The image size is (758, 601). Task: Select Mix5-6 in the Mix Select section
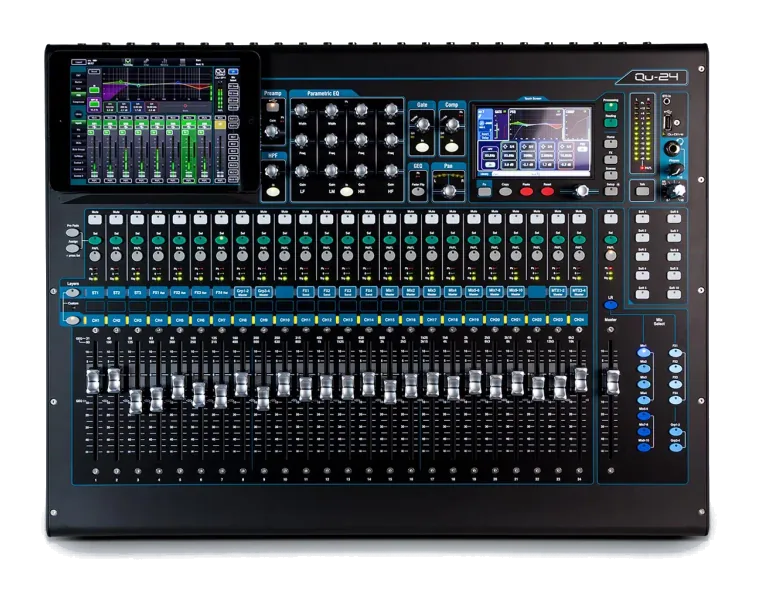[x=643, y=416]
